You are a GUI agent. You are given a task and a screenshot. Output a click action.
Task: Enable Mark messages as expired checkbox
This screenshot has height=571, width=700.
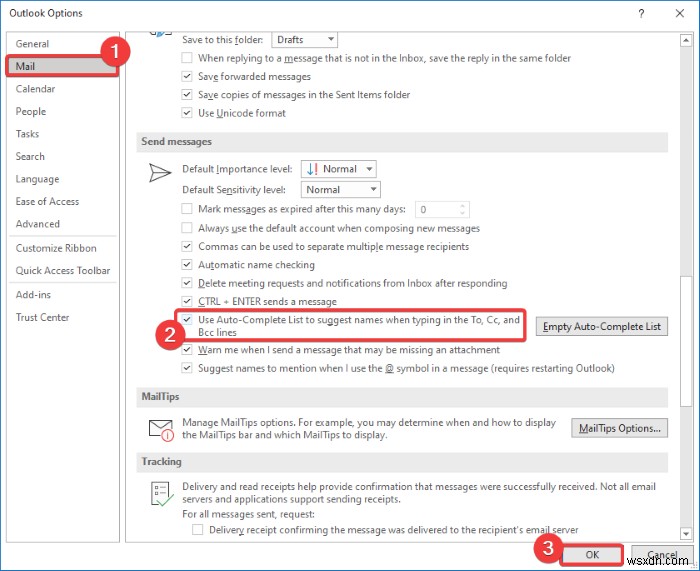tap(187, 208)
